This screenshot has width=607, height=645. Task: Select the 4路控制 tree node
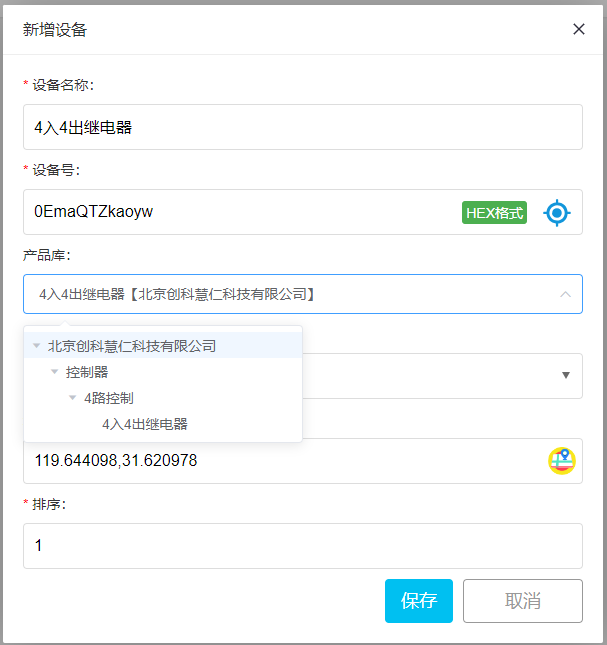tap(109, 398)
